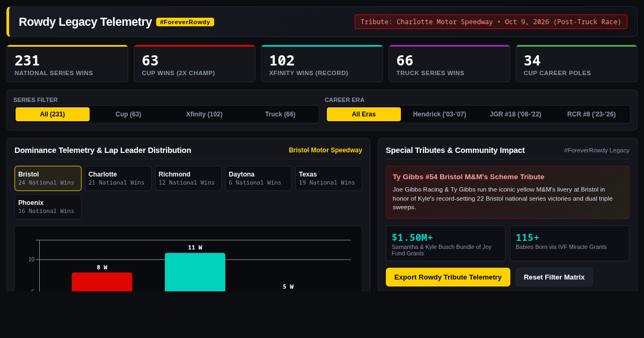The image size is (644, 338).
Task: Open the 231 National Series Wins card
Action: pyautogui.click(x=67, y=63)
